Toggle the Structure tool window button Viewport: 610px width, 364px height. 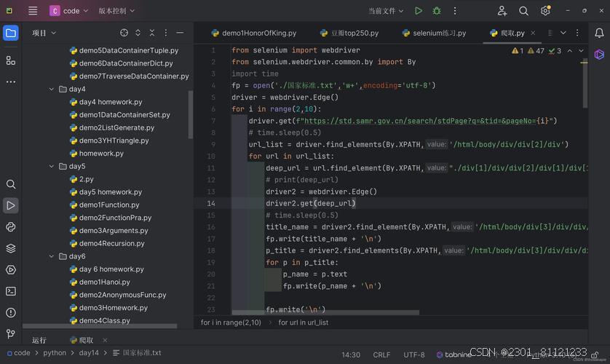click(11, 60)
